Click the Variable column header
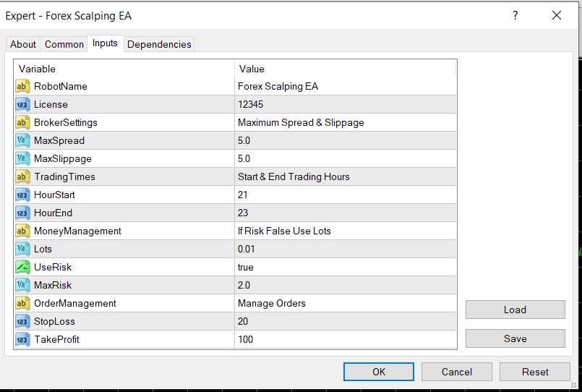This screenshot has width=582, height=392. pyautogui.click(x=124, y=69)
